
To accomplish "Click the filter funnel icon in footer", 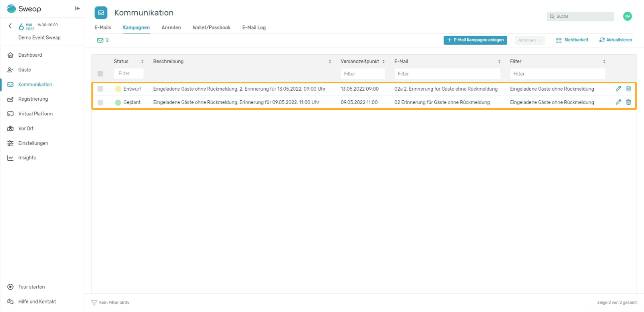I will [94, 303].
